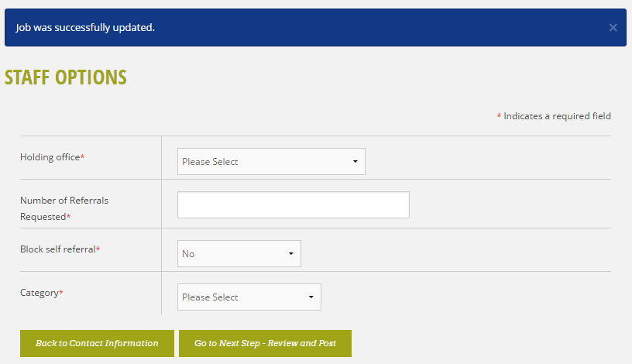The width and height of the screenshot is (632, 364).
Task: Click the STAFF OPTIONS heading
Action: (66, 77)
